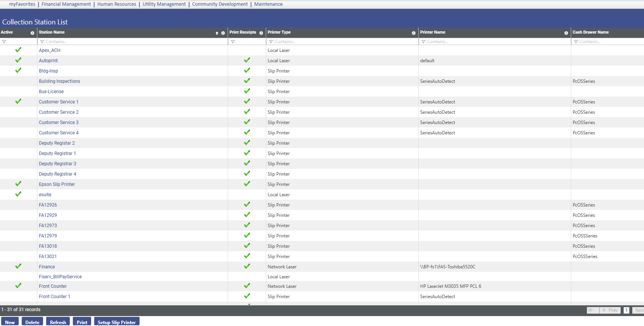Click the Delete button
Image resolution: width=644 pixels, height=326 pixels.
(x=32, y=322)
